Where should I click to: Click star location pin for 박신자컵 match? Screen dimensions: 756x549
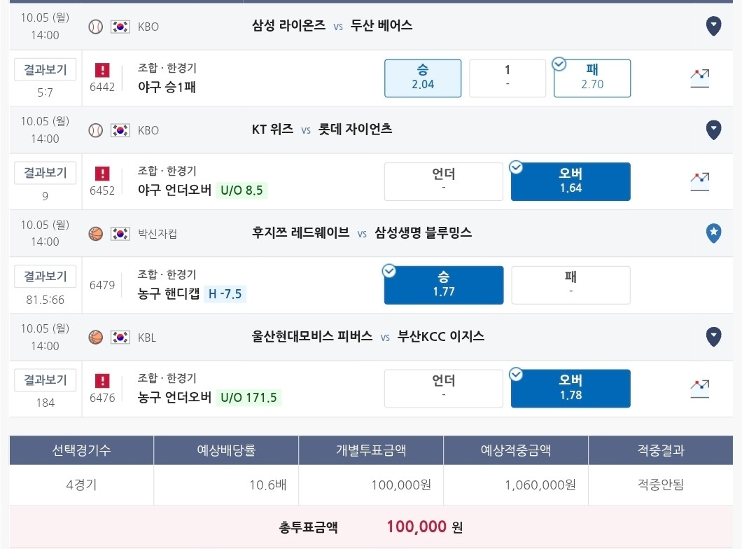click(x=713, y=233)
